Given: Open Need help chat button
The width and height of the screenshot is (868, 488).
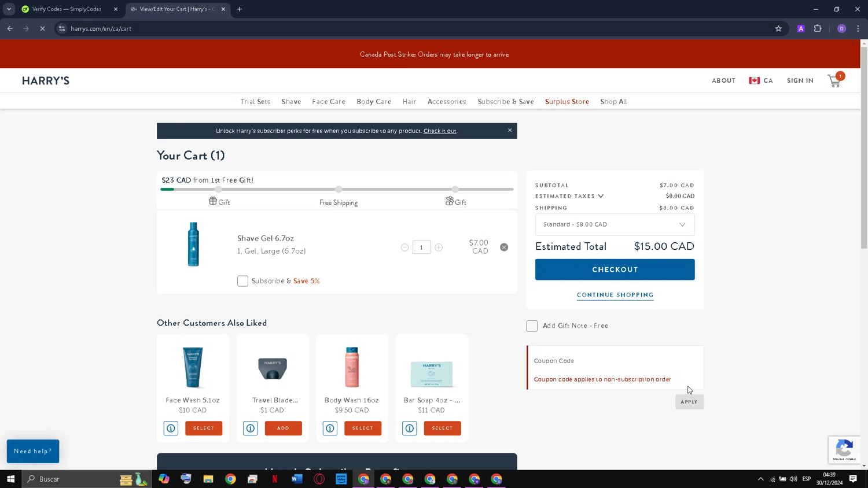Looking at the screenshot, I should point(33,452).
